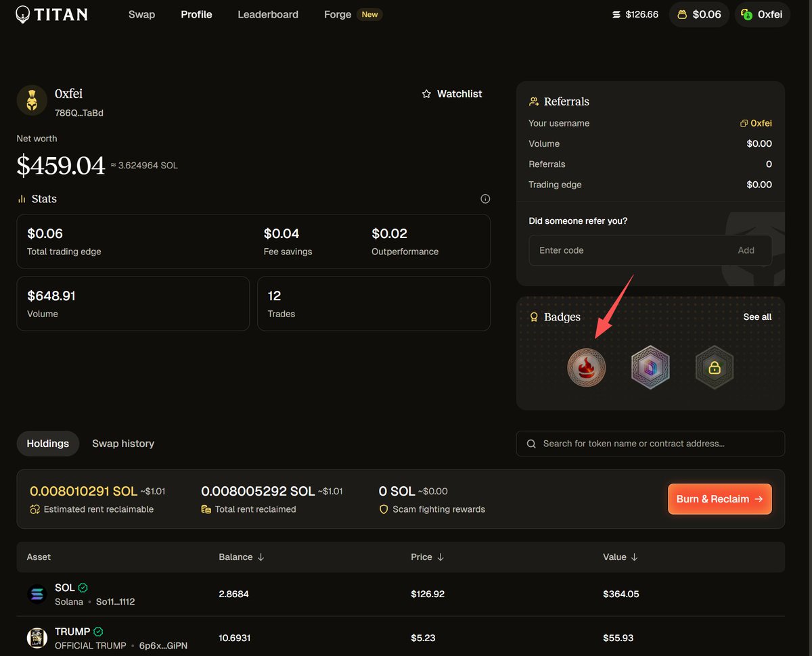Viewport: 812px width, 656px height.
Task: Click the SOL token logo
Action: pos(37,594)
